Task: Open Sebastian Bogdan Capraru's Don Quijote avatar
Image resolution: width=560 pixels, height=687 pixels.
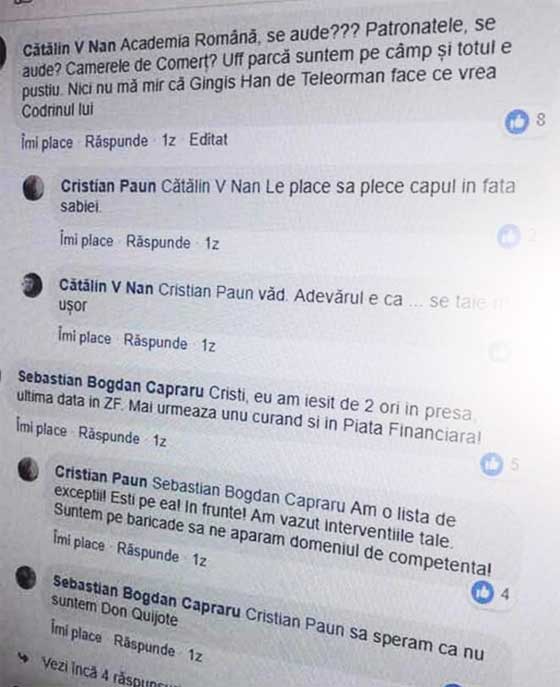Action: pyautogui.click(x=26, y=577)
